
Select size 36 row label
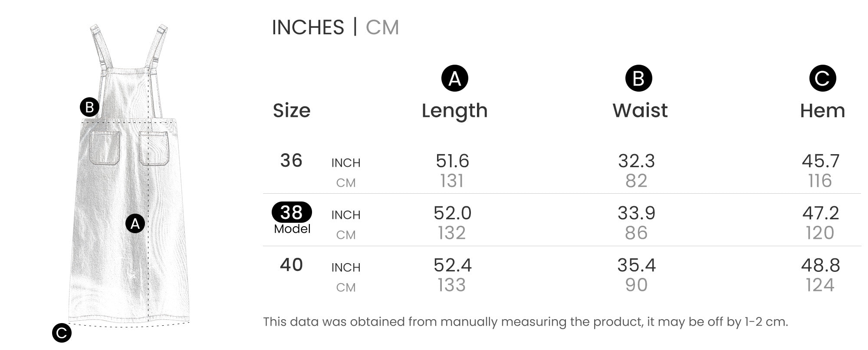pos(291,161)
